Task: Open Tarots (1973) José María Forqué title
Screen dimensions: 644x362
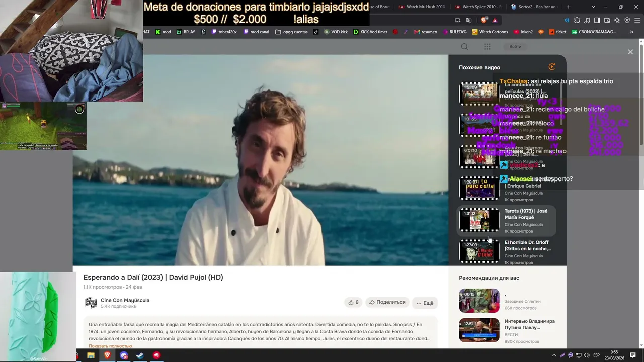Action: click(x=526, y=214)
